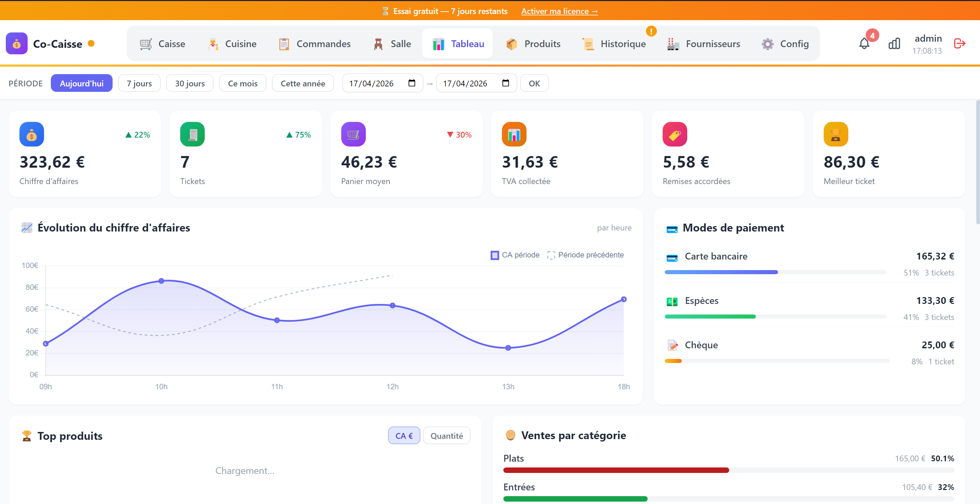The height and width of the screenshot is (504, 980).
Task: Open the start date calendar picker
Action: click(412, 83)
